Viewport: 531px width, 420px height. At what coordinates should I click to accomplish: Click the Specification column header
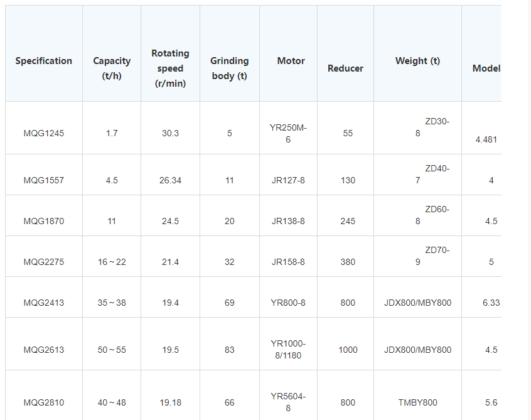44,61
